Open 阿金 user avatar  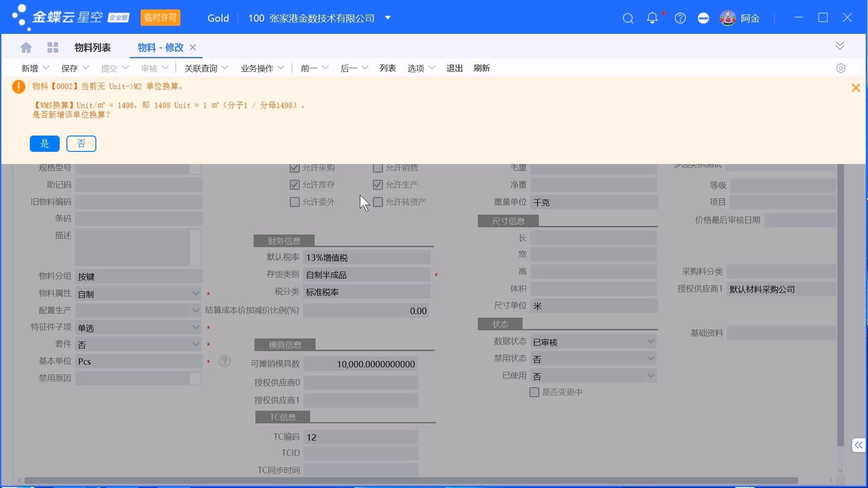[728, 18]
